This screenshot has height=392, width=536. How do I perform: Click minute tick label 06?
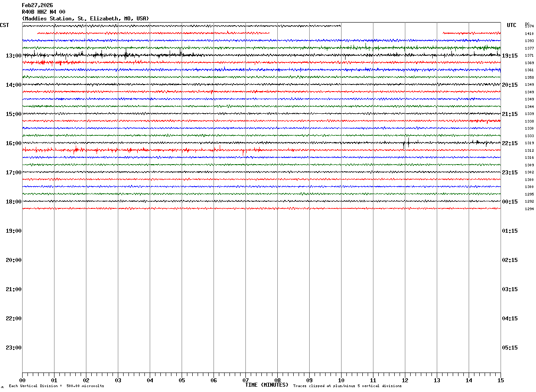[214, 380]
